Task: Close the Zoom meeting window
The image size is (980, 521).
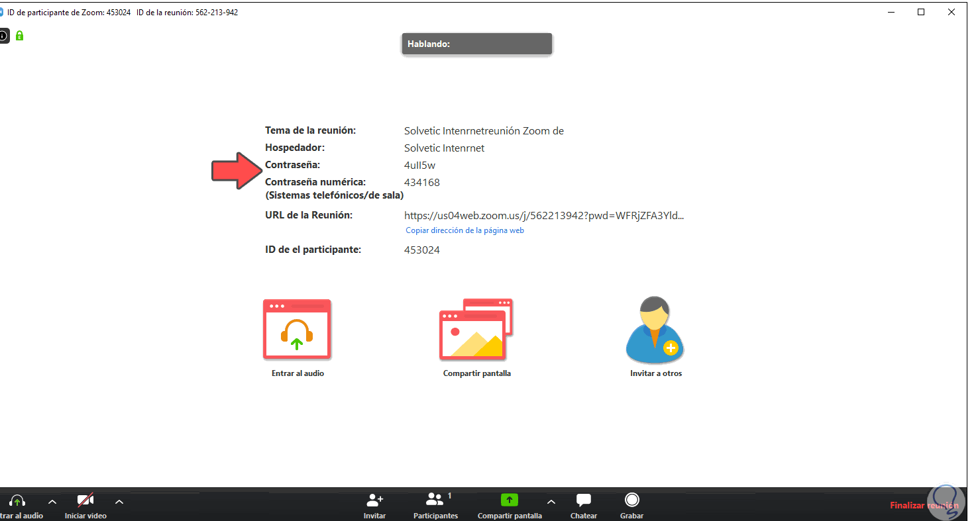Action: pos(952,12)
